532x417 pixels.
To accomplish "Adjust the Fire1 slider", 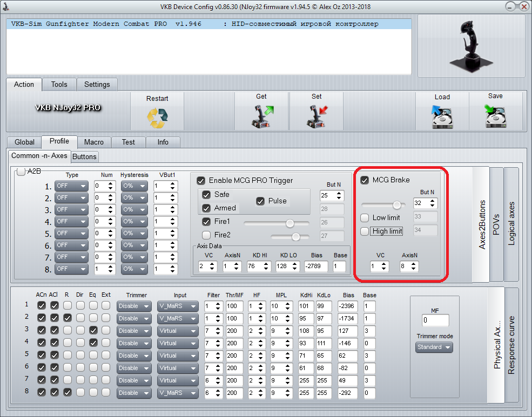I will [289, 223].
